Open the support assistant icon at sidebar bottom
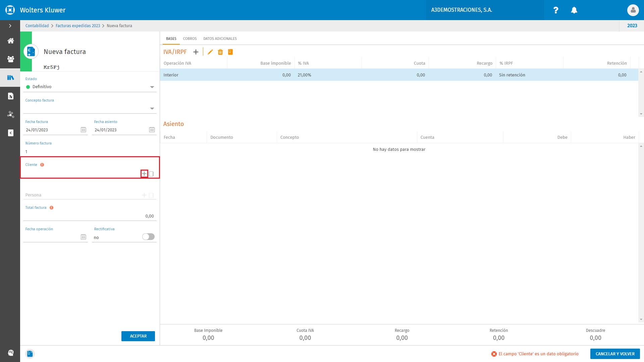This screenshot has width=644, height=362. point(10,353)
